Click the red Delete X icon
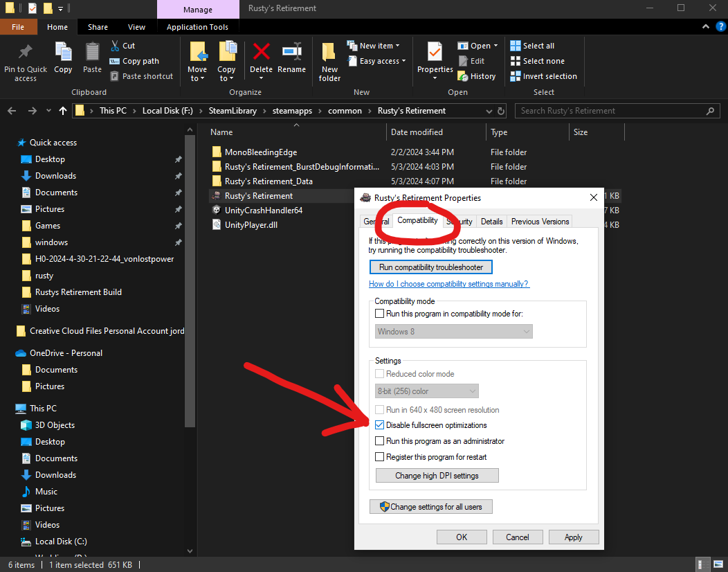The width and height of the screenshot is (728, 572). pos(262,51)
